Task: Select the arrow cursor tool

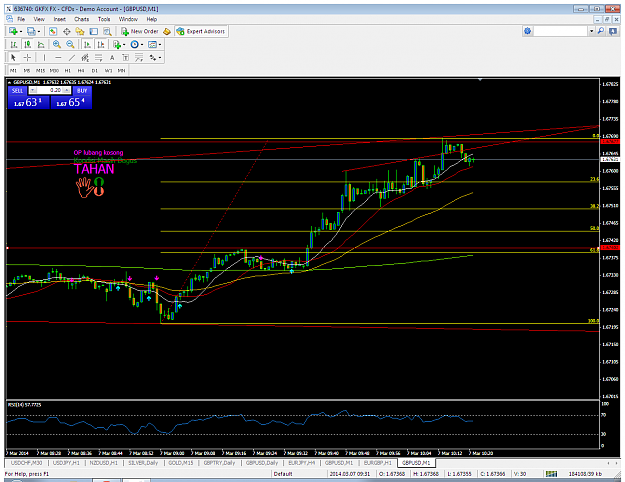Action: (x=13, y=58)
